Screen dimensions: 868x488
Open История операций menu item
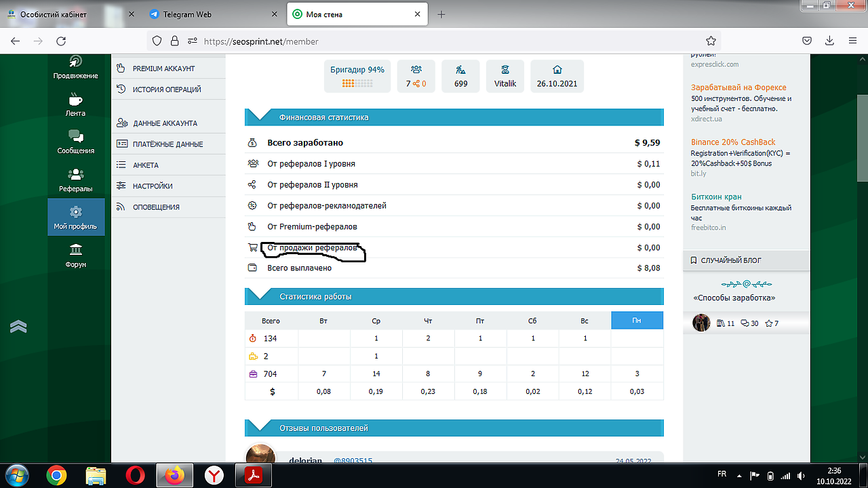(x=167, y=89)
